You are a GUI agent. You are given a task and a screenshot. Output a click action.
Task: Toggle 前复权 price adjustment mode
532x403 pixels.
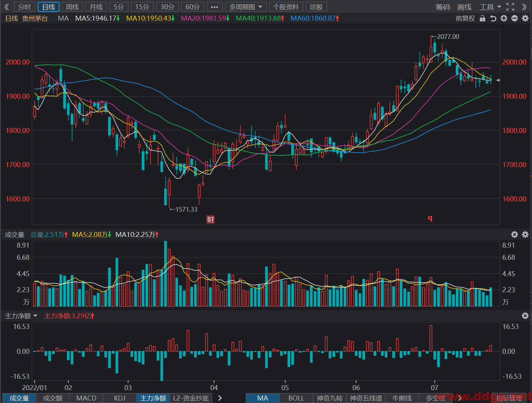(x=465, y=18)
